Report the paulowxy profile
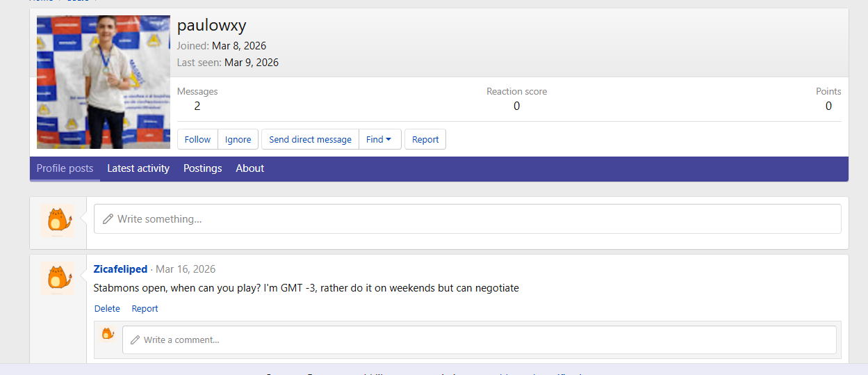The width and height of the screenshot is (868, 375). coord(425,139)
